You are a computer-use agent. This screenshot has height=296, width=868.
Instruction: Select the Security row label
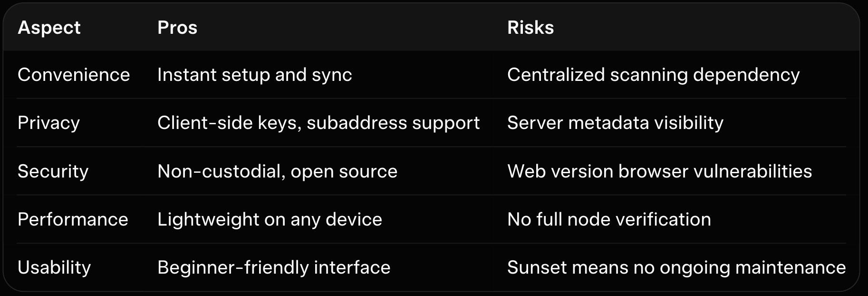coord(53,171)
